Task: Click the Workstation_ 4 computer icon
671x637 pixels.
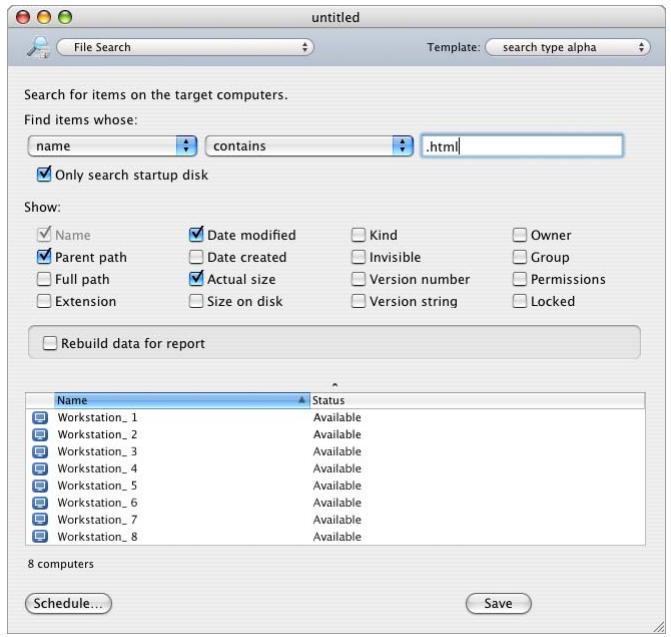Action: coord(40,468)
